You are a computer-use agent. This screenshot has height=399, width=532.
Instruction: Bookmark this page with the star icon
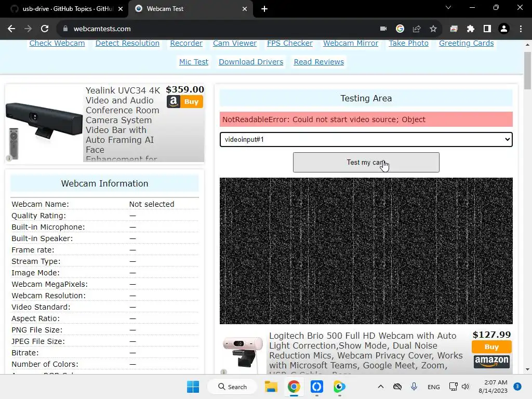coord(433,29)
